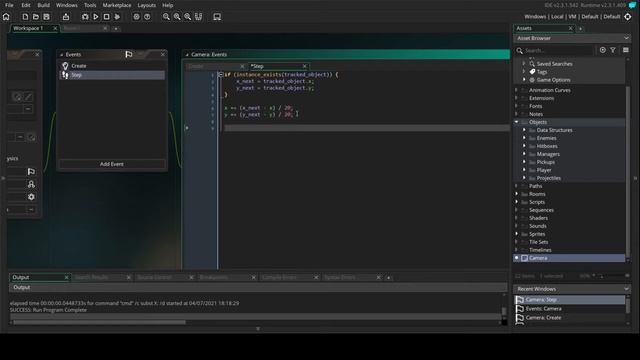Open the Build menu
The height and width of the screenshot is (360, 640).
[x=43, y=5]
